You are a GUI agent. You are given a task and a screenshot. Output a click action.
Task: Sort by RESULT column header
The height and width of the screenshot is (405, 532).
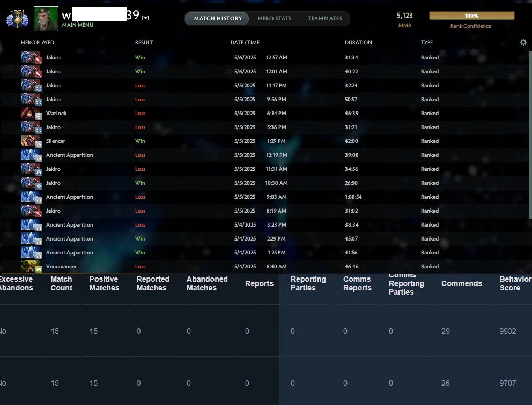tap(144, 42)
